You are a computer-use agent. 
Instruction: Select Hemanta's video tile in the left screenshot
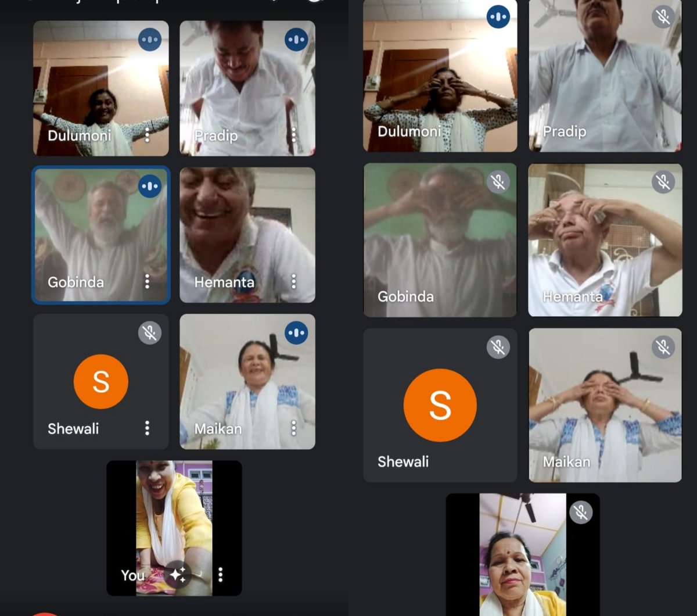point(247,235)
